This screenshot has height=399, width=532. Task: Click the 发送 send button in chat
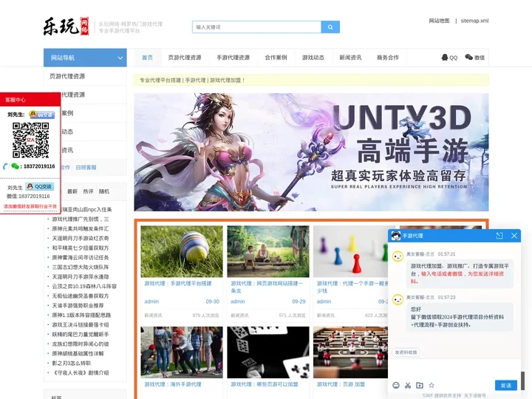tap(506, 385)
